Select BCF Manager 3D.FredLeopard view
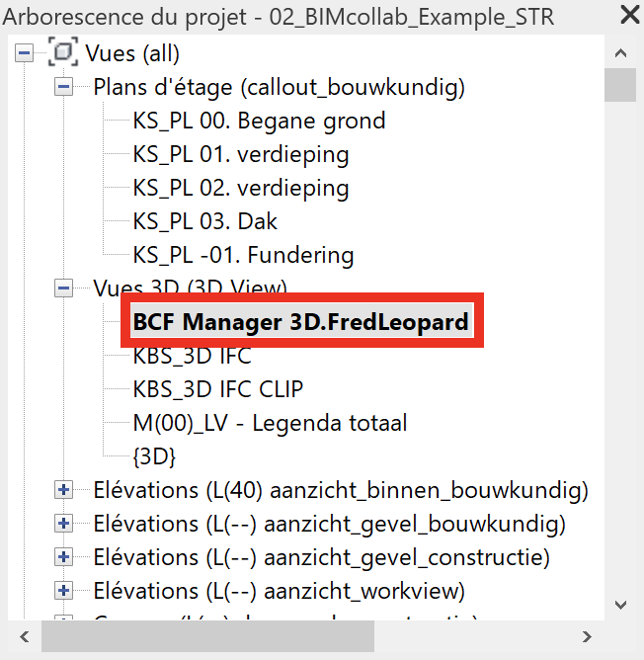Viewport: 644px width, 660px height. click(x=301, y=321)
